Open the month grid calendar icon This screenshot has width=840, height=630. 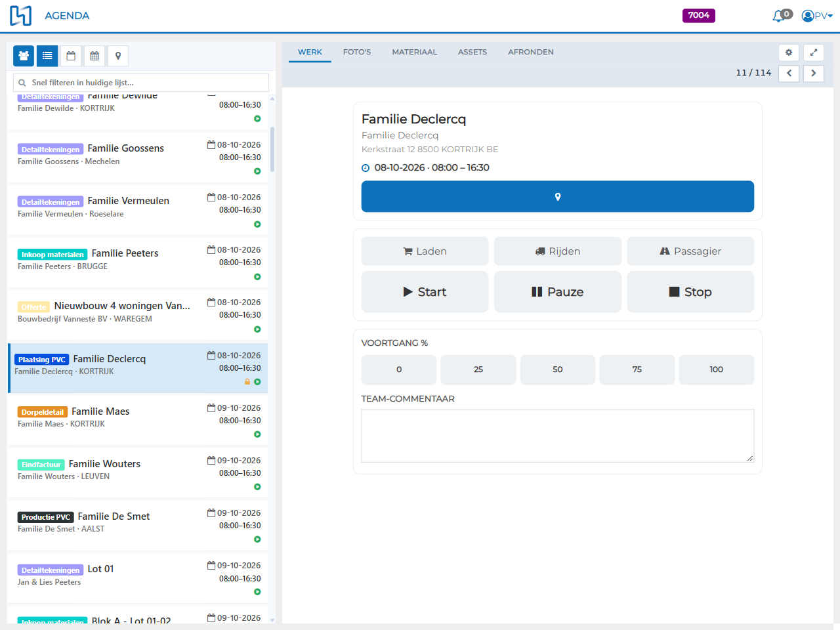[x=94, y=56]
